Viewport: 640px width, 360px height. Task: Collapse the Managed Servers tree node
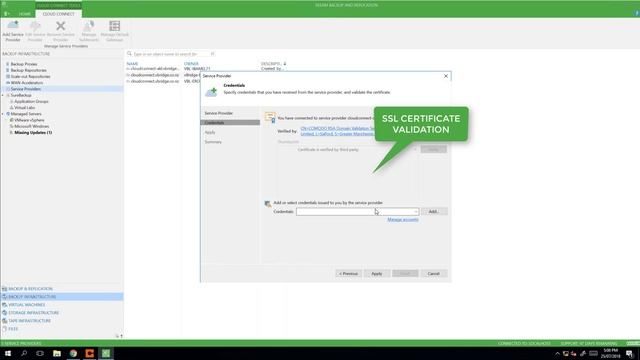tap(3, 114)
